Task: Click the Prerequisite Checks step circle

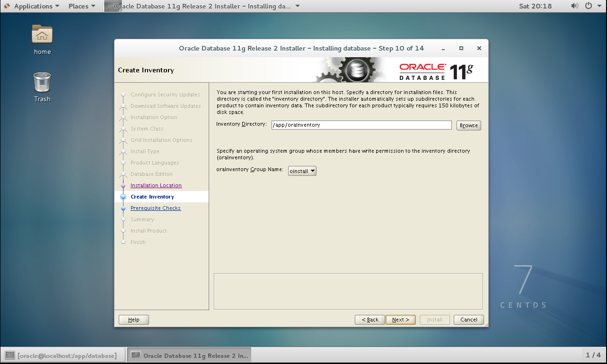Action: [123, 208]
